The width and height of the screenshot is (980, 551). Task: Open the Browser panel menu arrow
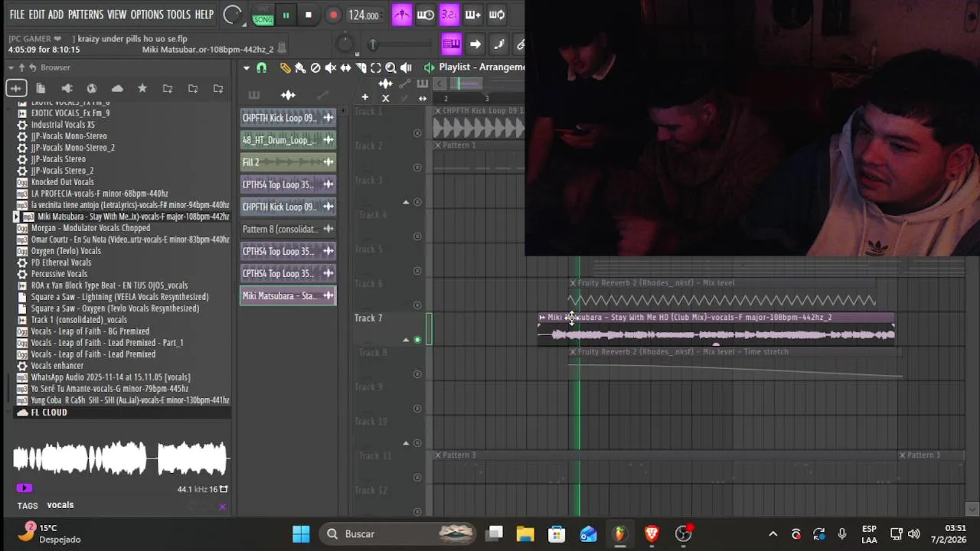click(x=11, y=67)
